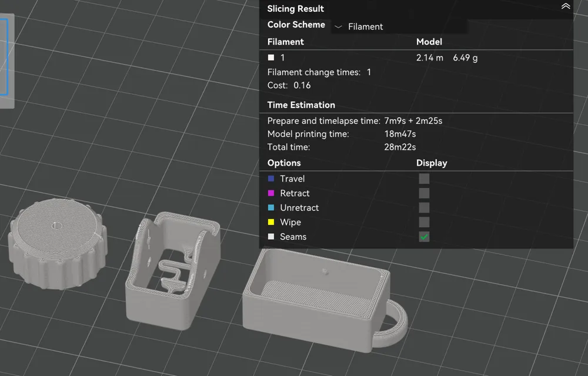
Task: Click the '6.49 g' filament weight value
Action: click(465, 58)
